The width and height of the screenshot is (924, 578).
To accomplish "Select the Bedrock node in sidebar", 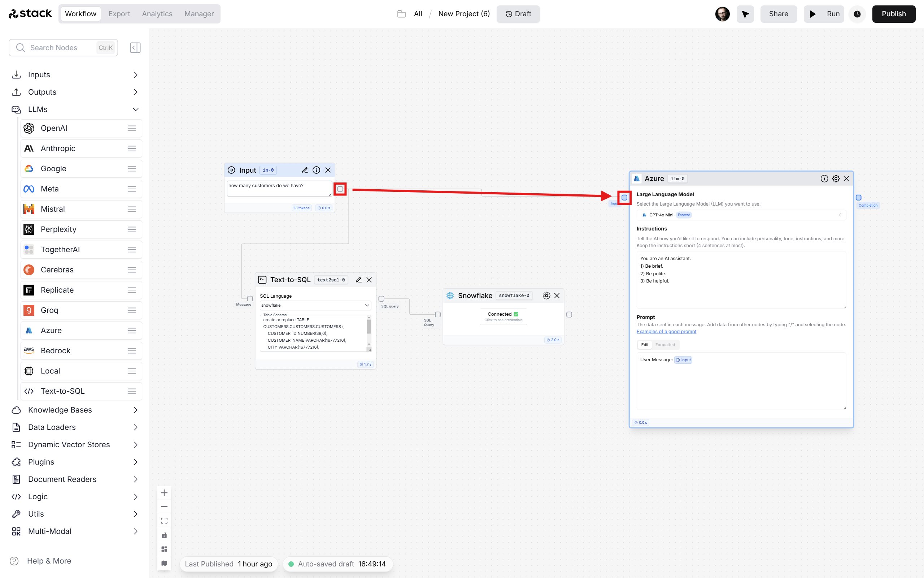I will pos(81,350).
